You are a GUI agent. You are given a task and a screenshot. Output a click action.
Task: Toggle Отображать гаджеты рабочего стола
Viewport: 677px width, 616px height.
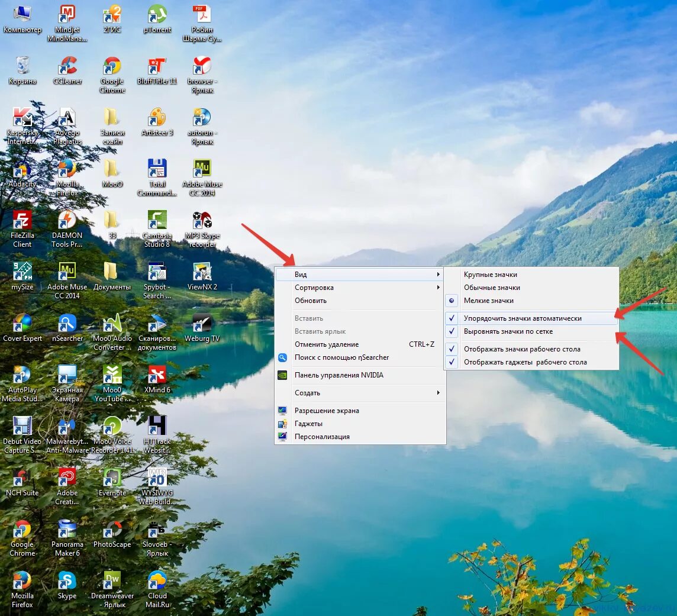[531, 362]
